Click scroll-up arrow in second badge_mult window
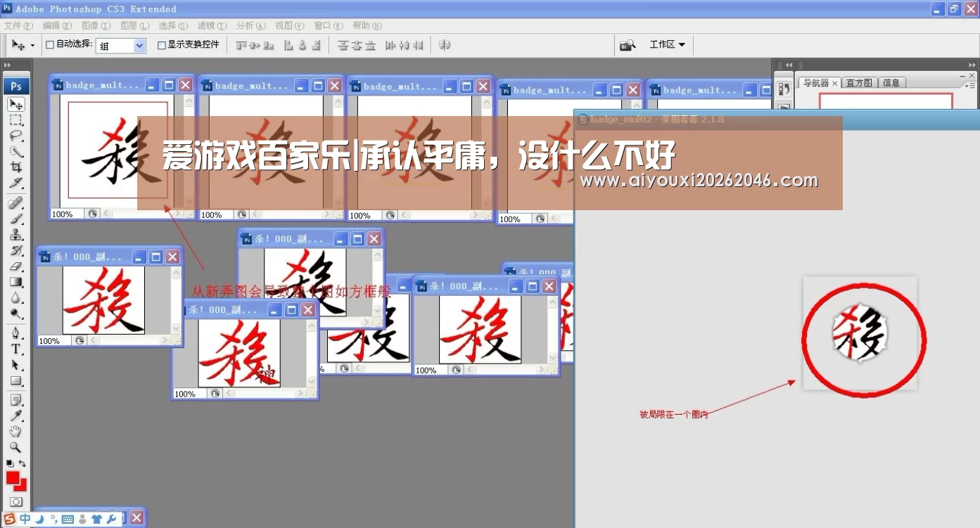 click(x=338, y=102)
